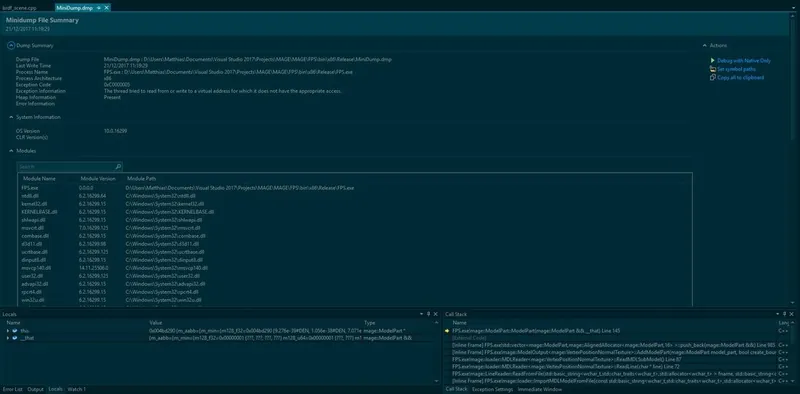Open the Output tab
Viewport: 800px width, 394px height.
coord(35,389)
